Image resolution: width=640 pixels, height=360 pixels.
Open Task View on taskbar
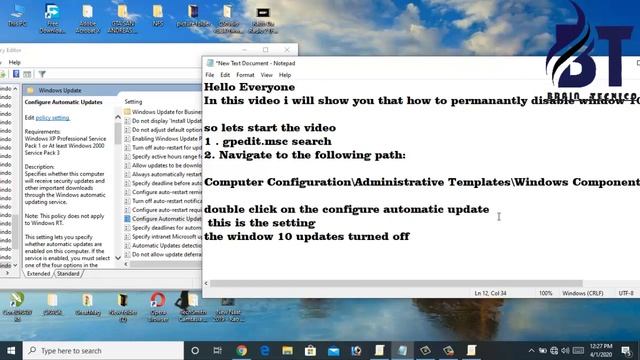[218, 351]
